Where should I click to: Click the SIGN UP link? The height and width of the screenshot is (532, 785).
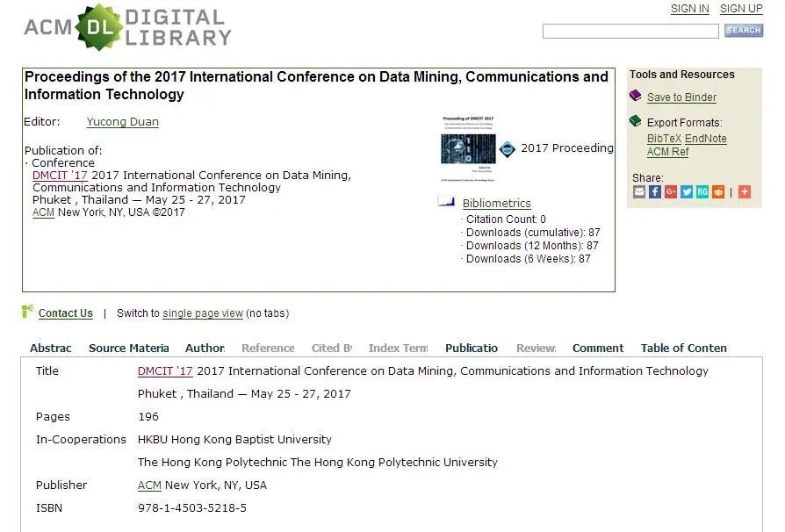pos(741,9)
